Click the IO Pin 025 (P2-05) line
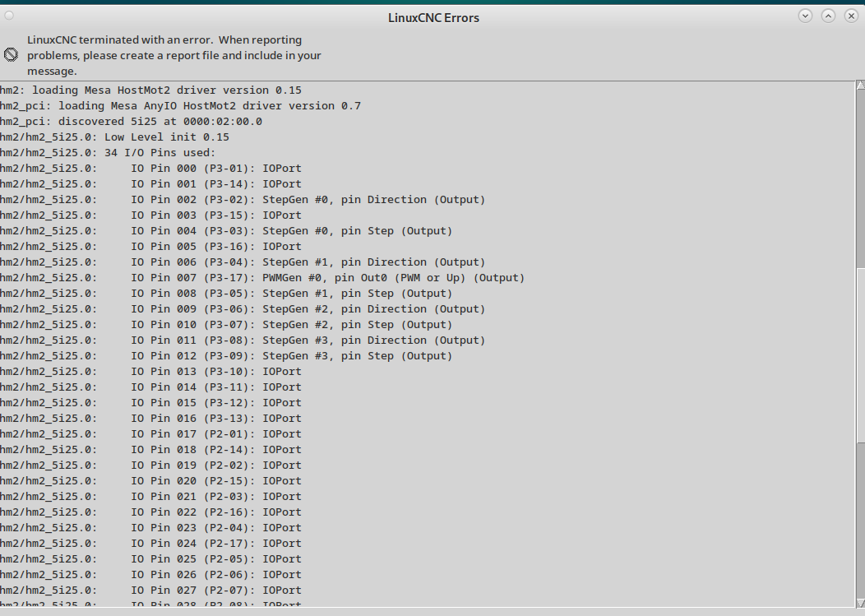Viewport: 865px width, 616px height. click(x=150, y=559)
